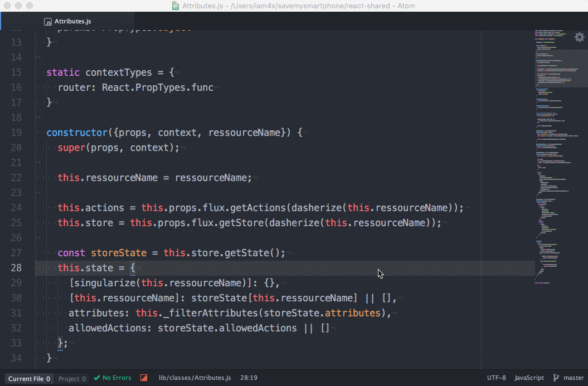Open the grammar selector labeled JavaScript
This screenshot has width=588, height=386.
pyautogui.click(x=528, y=378)
